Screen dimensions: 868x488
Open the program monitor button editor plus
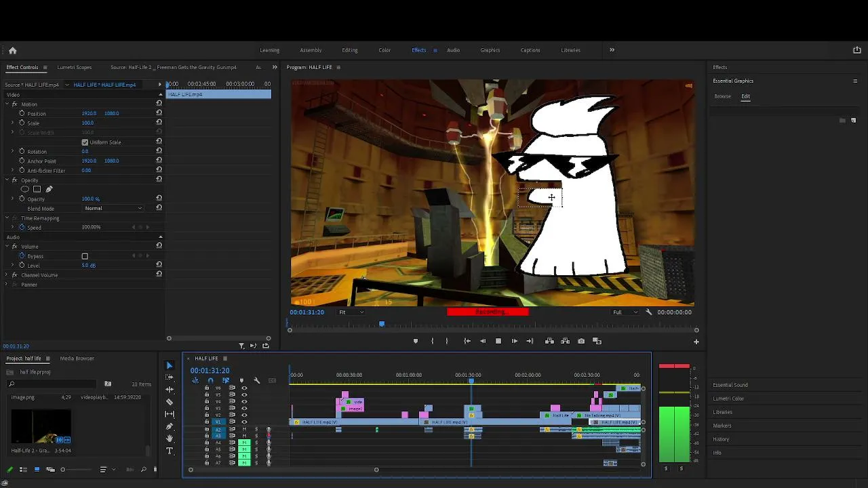point(696,342)
